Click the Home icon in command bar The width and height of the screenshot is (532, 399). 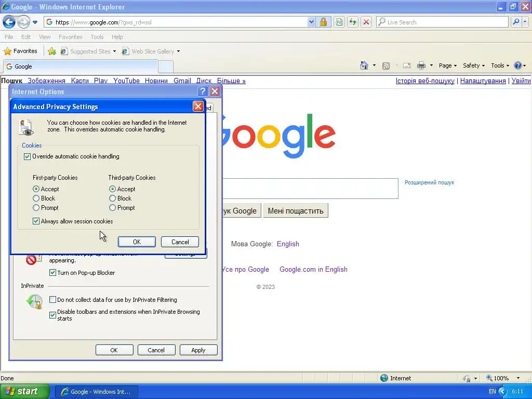364,65
